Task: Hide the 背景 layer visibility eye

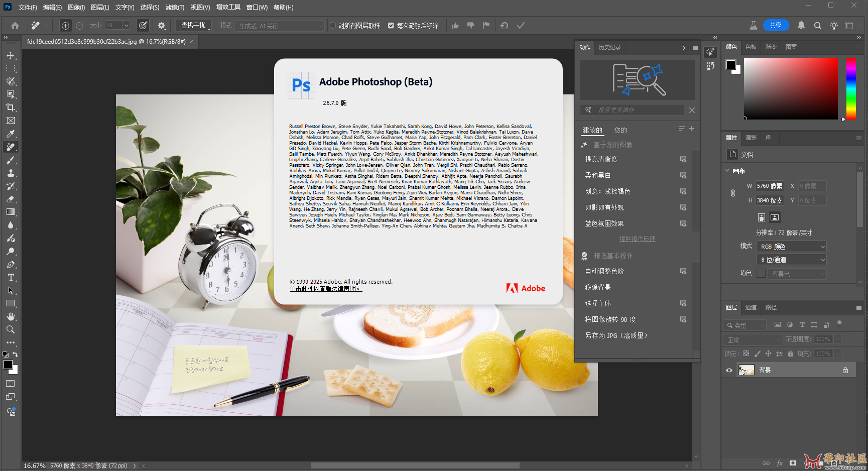Action: (x=729, y=370)
